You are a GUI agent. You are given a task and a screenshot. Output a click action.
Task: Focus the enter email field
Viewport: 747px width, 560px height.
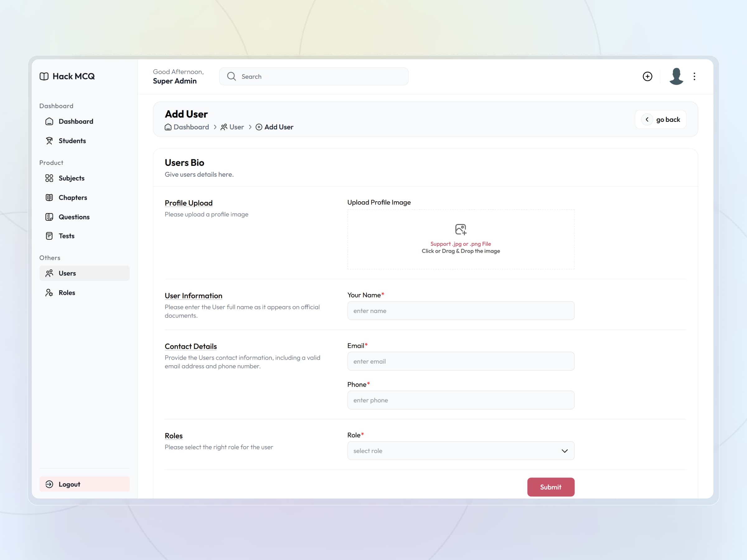coord(461,361)
